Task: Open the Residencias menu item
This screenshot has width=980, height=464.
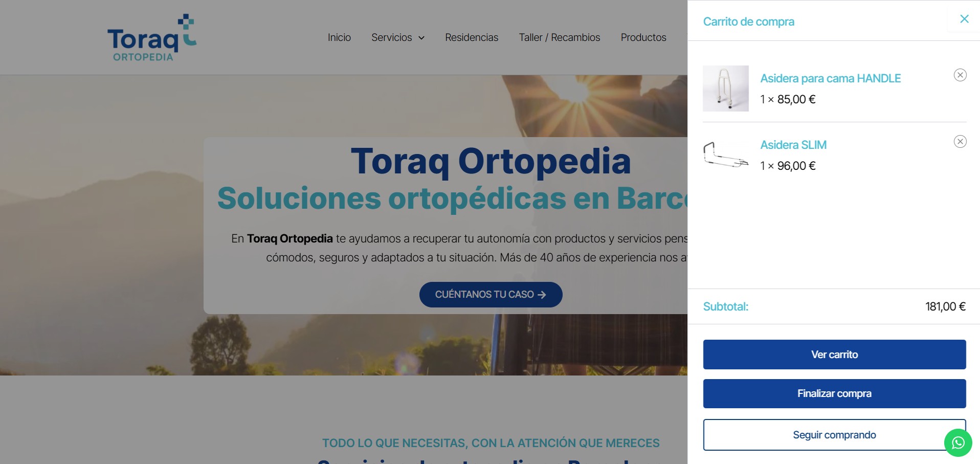Action: point(471,37)
